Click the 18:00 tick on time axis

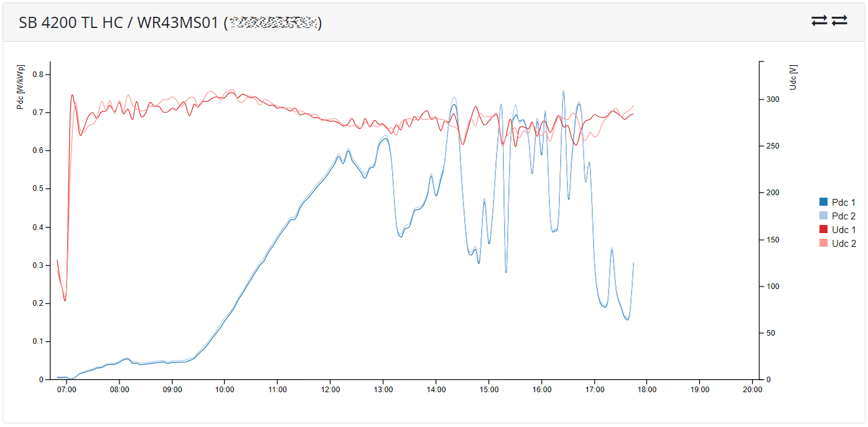tap(647, 390)
